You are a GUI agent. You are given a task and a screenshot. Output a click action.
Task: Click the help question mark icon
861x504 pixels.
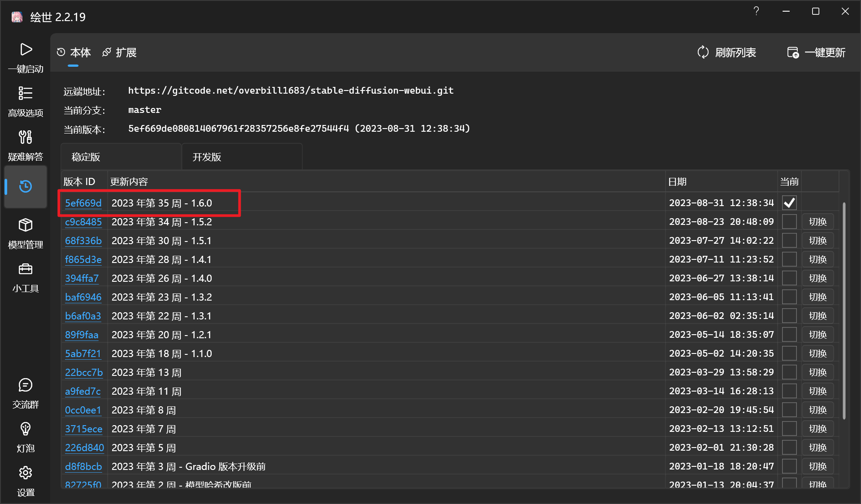[x=756, y=11]
